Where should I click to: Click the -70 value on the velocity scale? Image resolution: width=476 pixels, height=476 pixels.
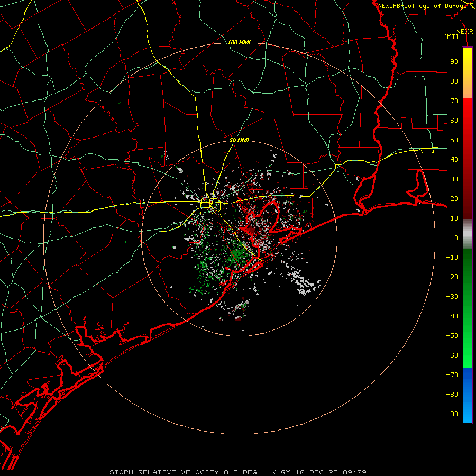point(452,375)
